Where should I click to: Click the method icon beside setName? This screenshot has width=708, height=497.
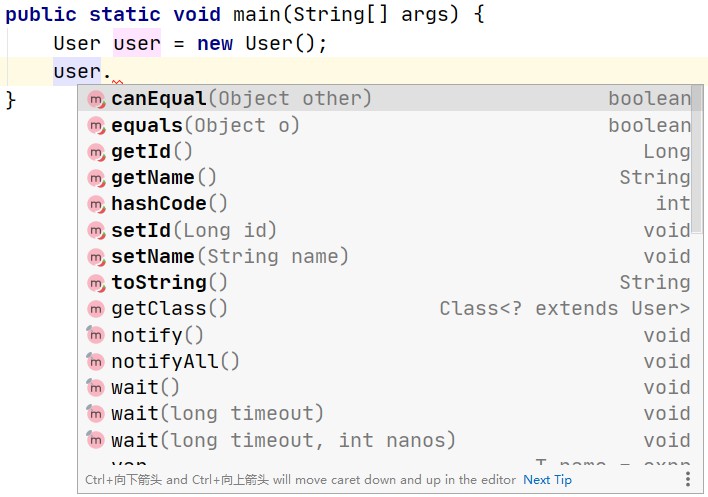(x=96, y=257)
